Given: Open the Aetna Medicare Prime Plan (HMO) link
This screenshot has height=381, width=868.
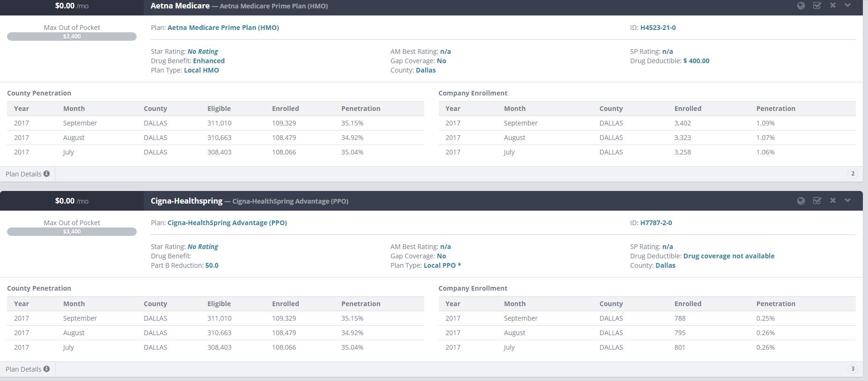Looking at the screenshot, I should tap(223, 28).
